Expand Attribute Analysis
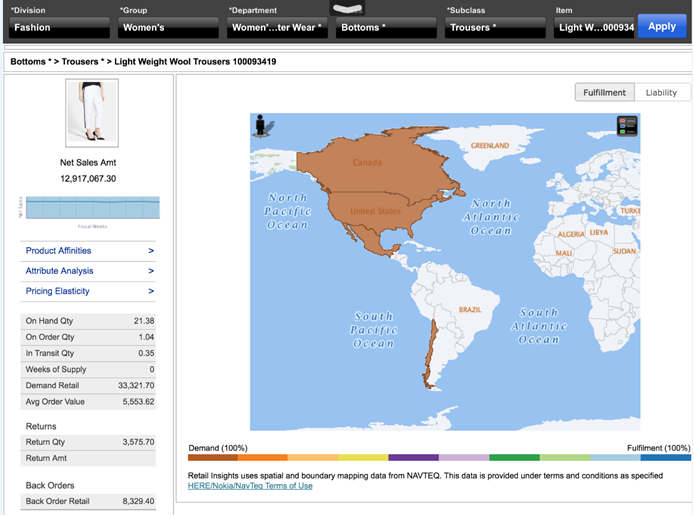This screenshot has height=516, width=694. coord(88,271)
